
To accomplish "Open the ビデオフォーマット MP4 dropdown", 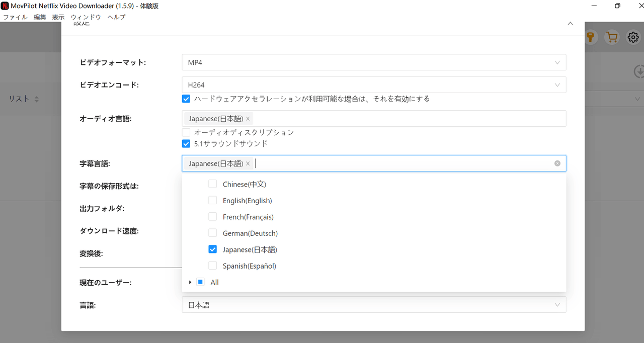I will tap(373, 62).
